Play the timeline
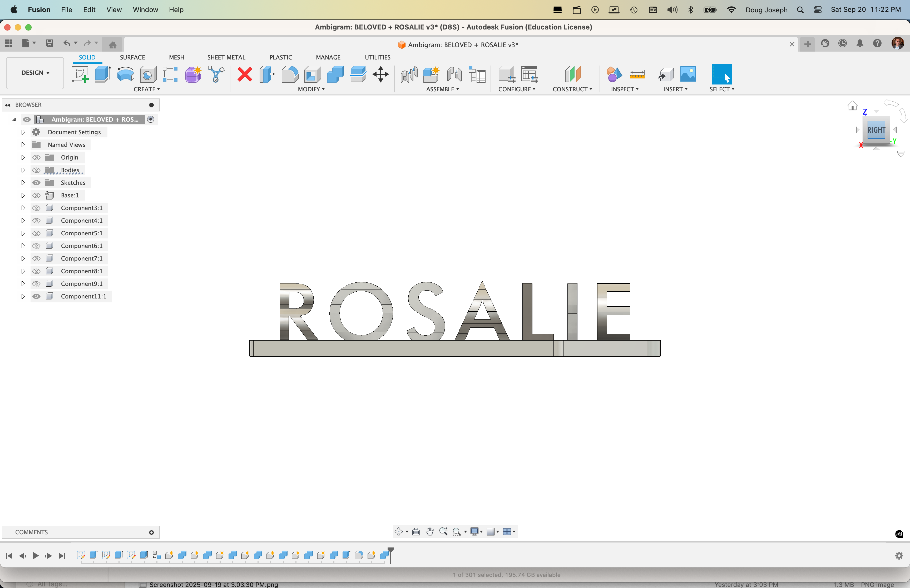The height and width of the screenshot is (588, 910). pyautogui.click(x=35, y=556)
